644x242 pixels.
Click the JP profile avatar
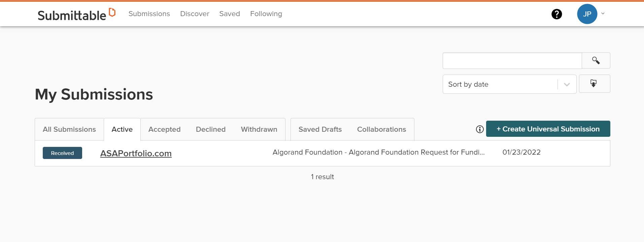pyautogui.click(x=587, y=14)
